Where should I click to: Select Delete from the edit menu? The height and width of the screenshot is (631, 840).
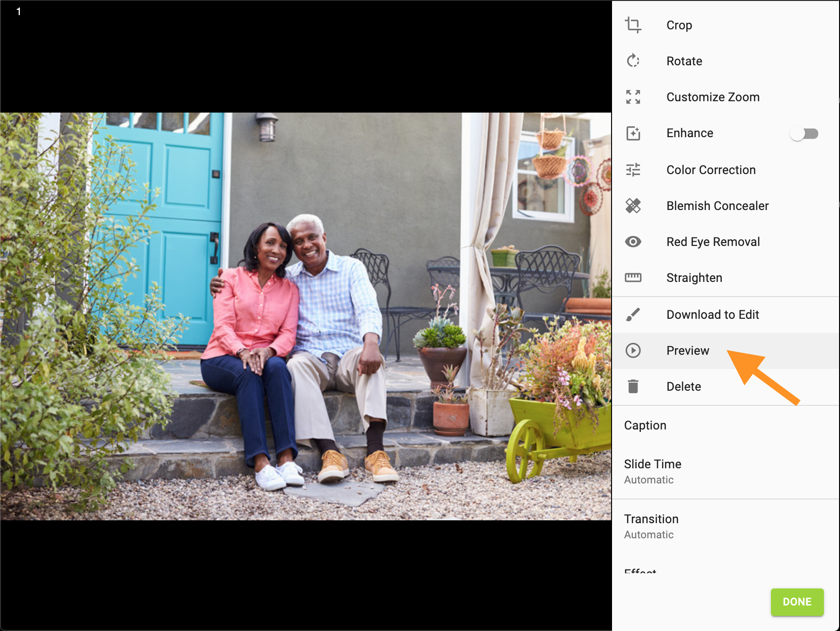coord(683,386)
